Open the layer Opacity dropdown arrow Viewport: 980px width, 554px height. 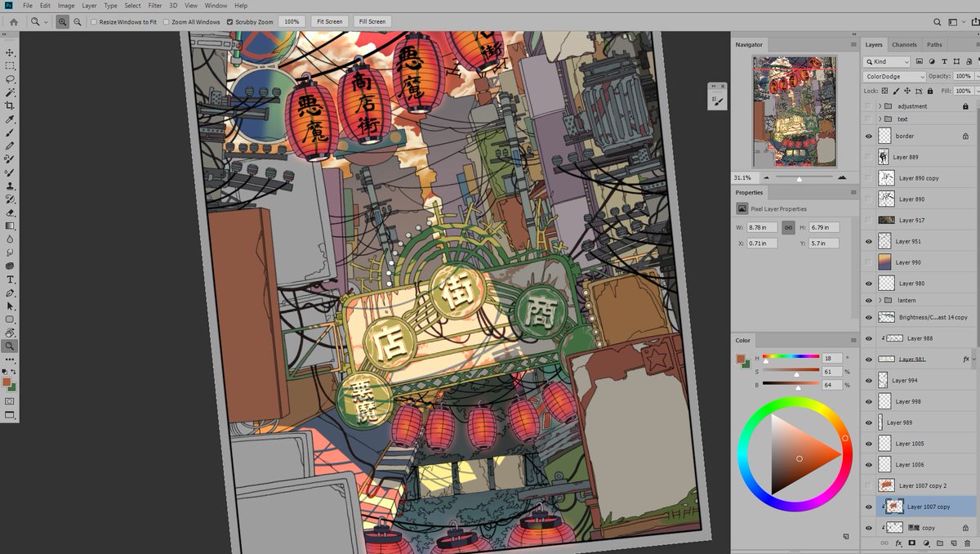point(977,76)
